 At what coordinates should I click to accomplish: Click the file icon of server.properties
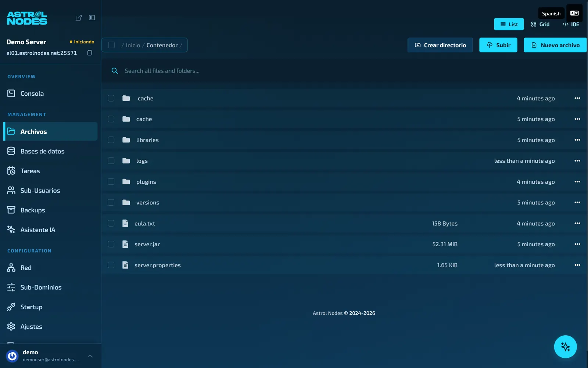(x=125, y=265)
